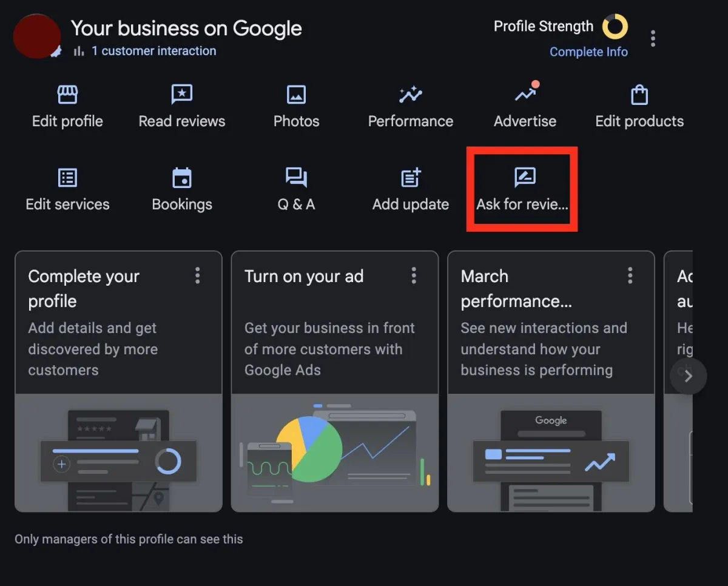Viewport: 728px width, 586px height.
Task: Open the March performance card
Action: [551, 382]
